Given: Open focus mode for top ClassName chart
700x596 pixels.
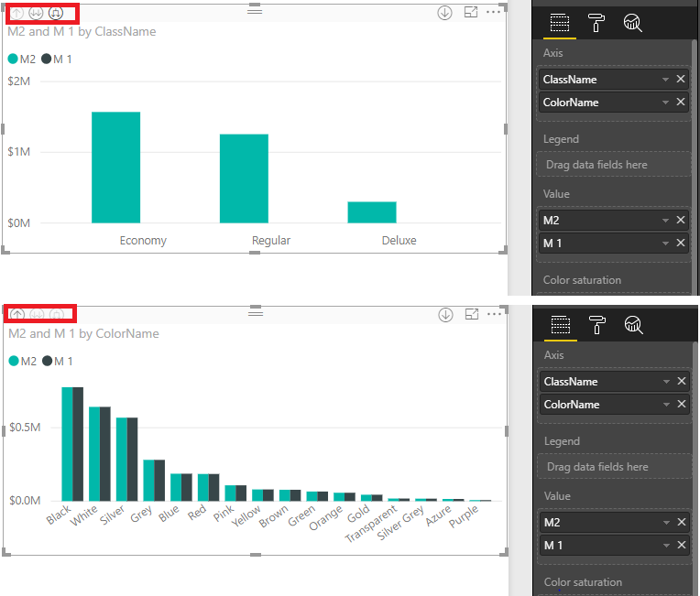Looking at the screenshot, I should [x=471, y=13].
